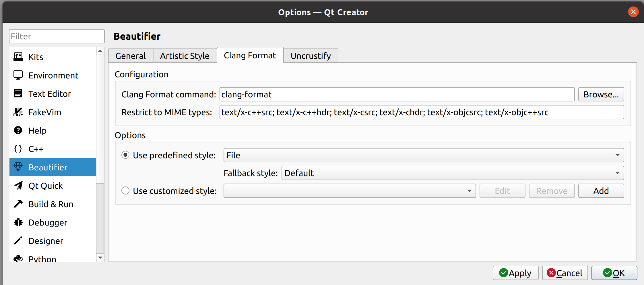644x285 pixels.
Task: Select 'Use customized style' radio button
Action: coord(125,191)
